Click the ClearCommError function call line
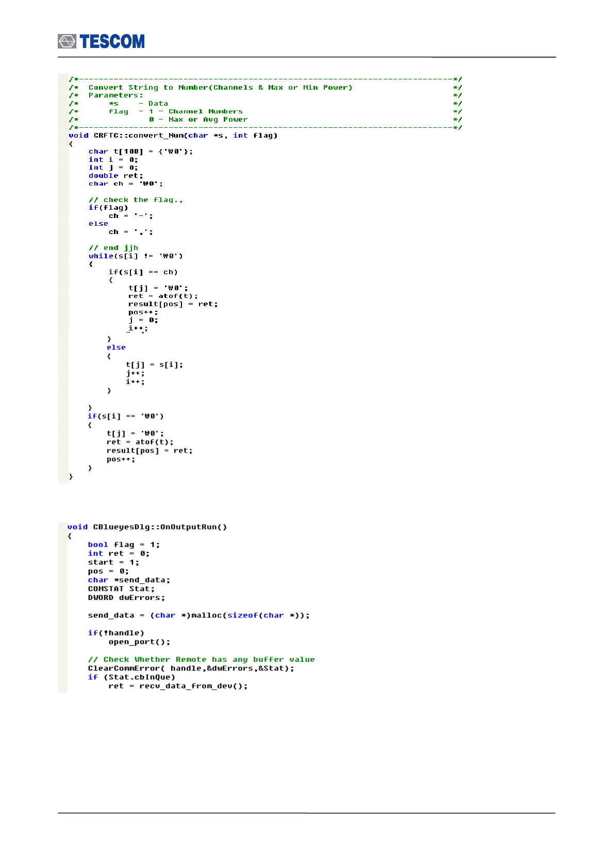Viewport: 614px width, 868px height. click(191, 669)
